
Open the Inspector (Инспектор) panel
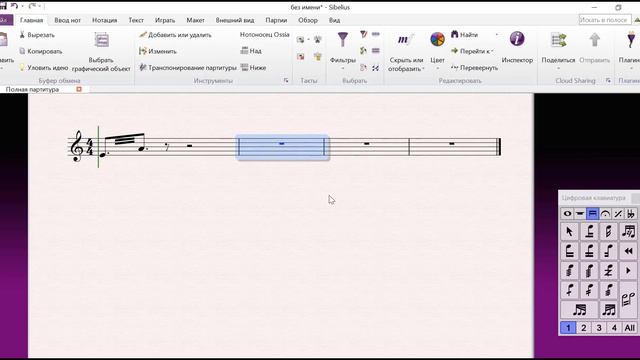[x=517, y=47]
